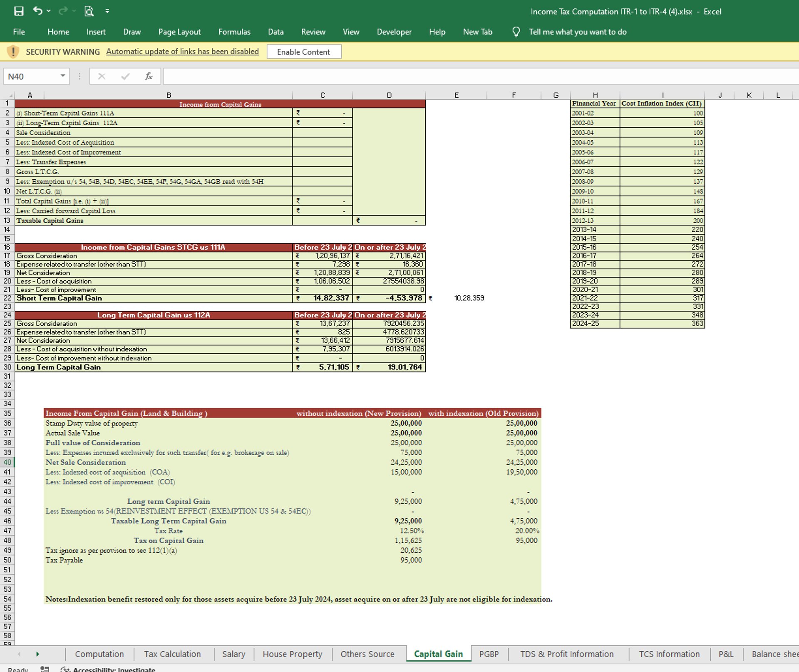Click the Tell Me lightbulb icon
The image size is (799, 672).
[x=516, y=32]
